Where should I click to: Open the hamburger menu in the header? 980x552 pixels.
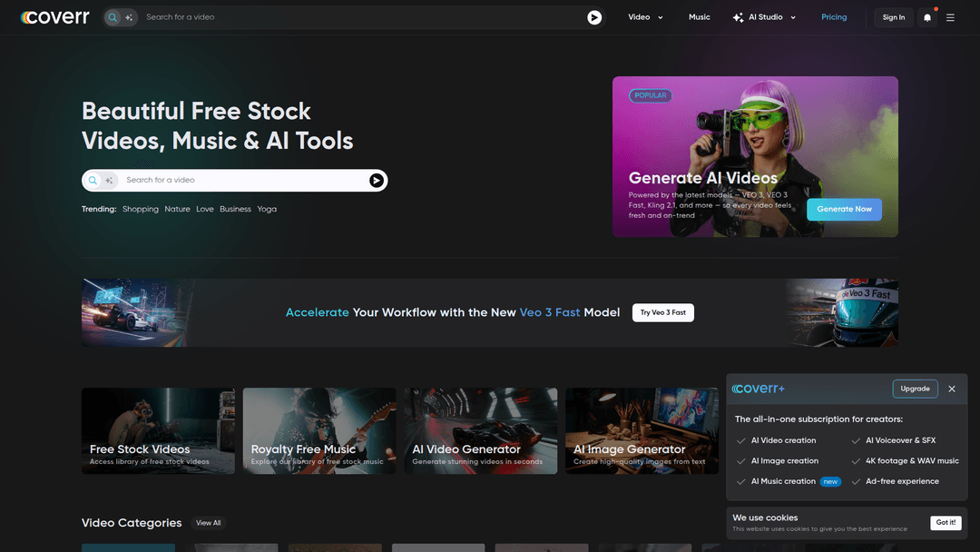950,17
